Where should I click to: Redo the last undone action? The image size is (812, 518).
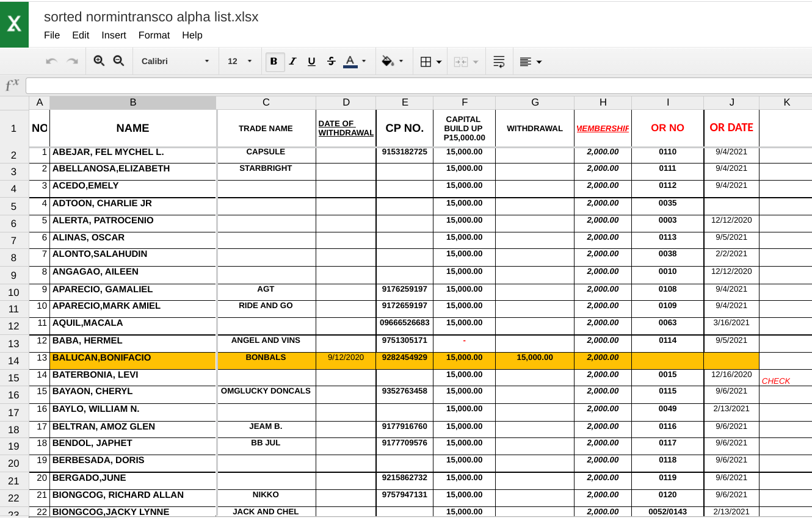(x=72, y=62)
